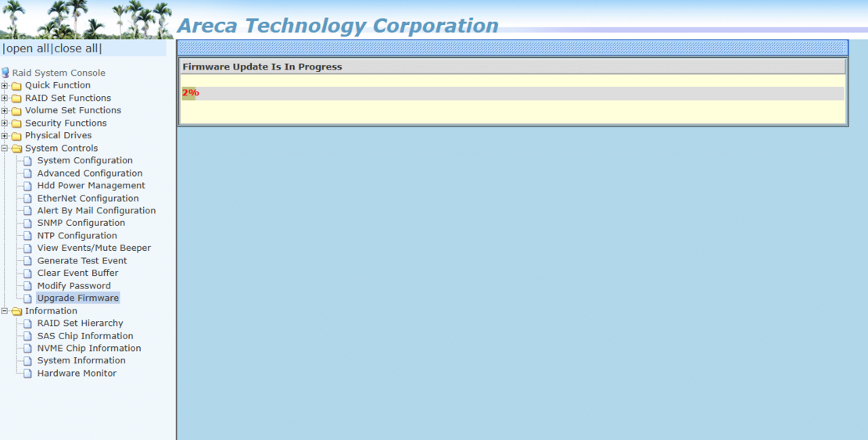The width and height of the screenshot is (868, 440).
Task: Click the Quick Function folder icon
Action: [16, 86]
